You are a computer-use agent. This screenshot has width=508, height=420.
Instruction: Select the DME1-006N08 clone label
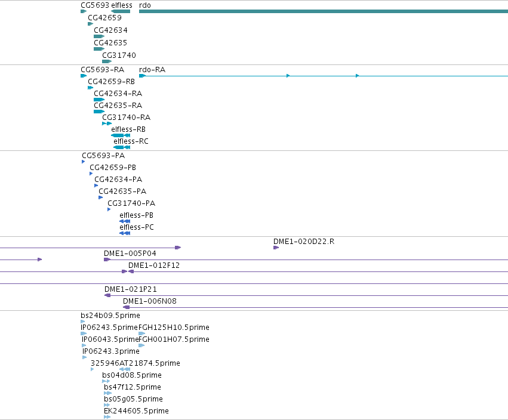[x=150, y=301]
